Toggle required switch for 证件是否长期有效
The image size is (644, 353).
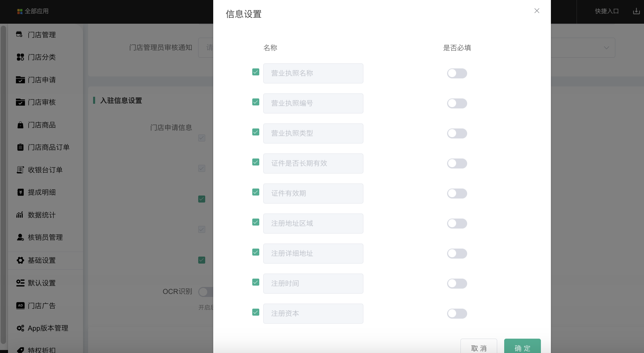tap(457, 163)
